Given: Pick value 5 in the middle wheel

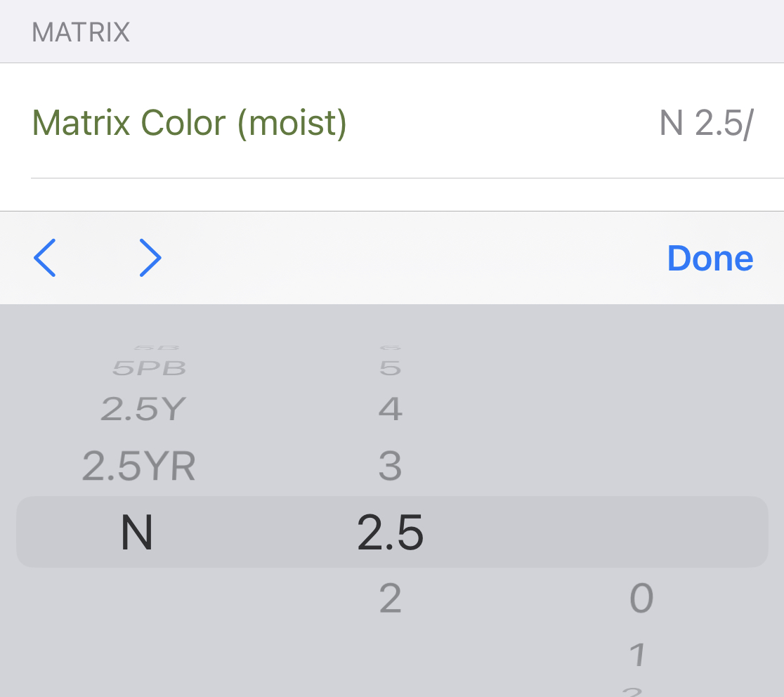Looking at the screenshot, I should (x=390, y=367).
